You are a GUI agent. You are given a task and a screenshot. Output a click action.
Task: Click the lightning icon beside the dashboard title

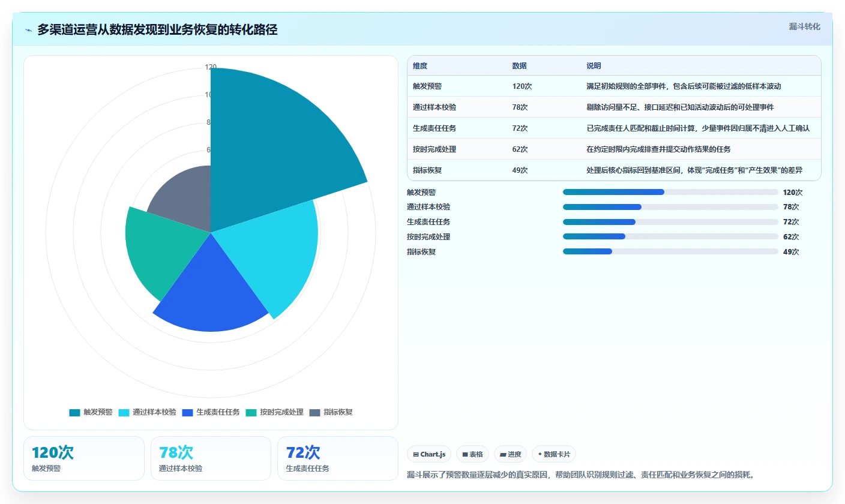28,30
